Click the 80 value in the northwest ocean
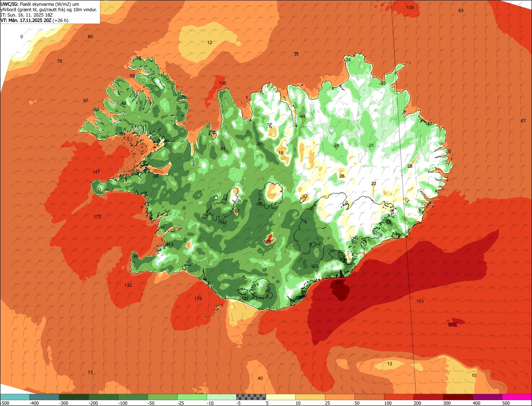Image resolution: width=532 pixels, height=406 pixels. [90, 37]
